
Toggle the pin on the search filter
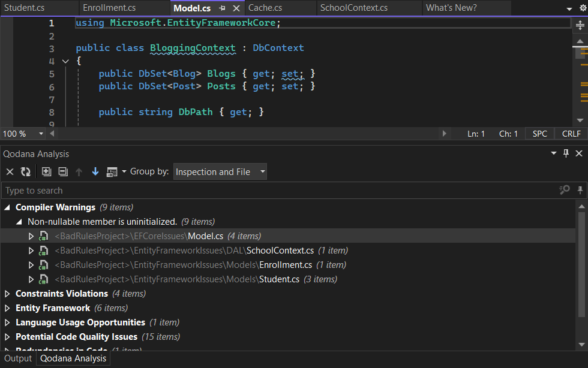click(x=578, y=189)
